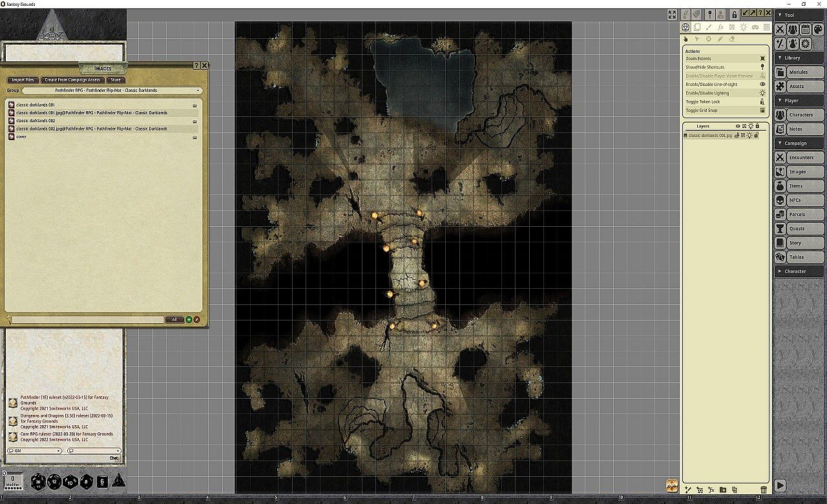Toggle Grid Snap action
Viewport: 827px width, 504px height.
click(x=726, y=110)
